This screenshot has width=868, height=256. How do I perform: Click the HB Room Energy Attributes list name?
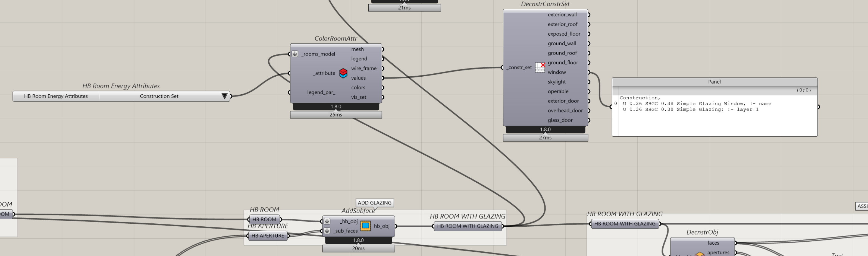56,96
